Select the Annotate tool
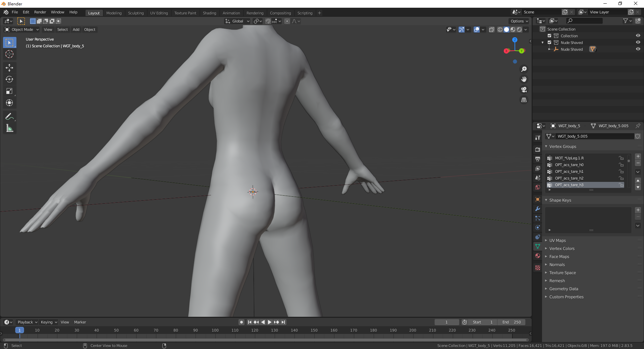This screenshot has width=644, height=349. click(9, 117)
